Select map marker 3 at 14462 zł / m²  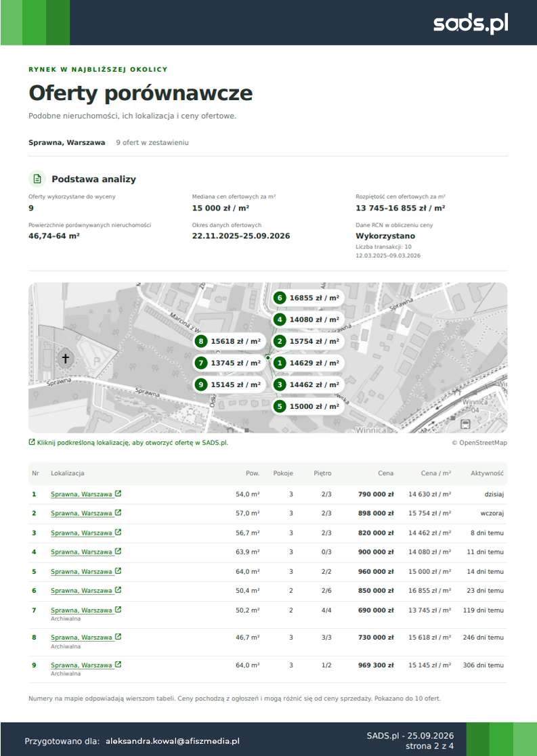coord(307,384)
